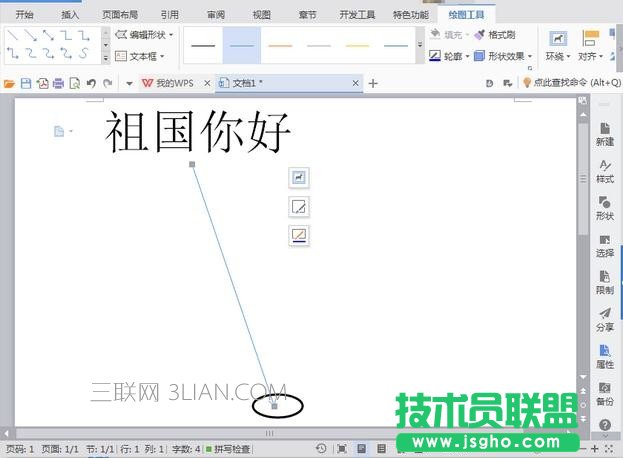
Task: Expand the 环绕 text wrap dropdown
Action: click(x=556, y=56)
